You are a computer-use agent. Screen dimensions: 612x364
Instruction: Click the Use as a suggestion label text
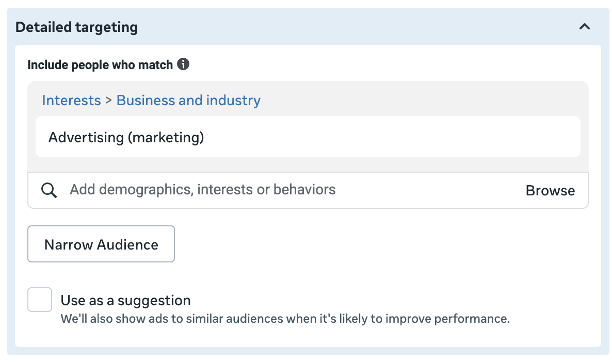[x=125, y=300]
